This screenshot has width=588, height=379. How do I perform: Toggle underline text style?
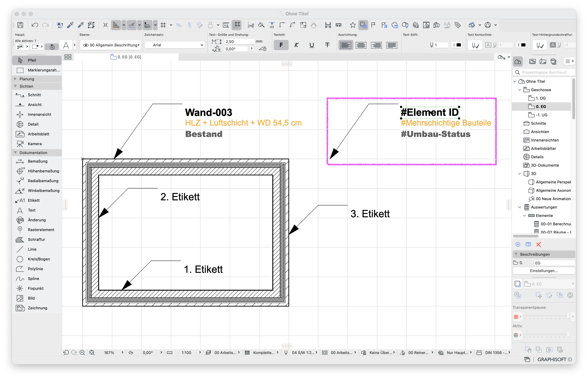(x=312, y=45)
